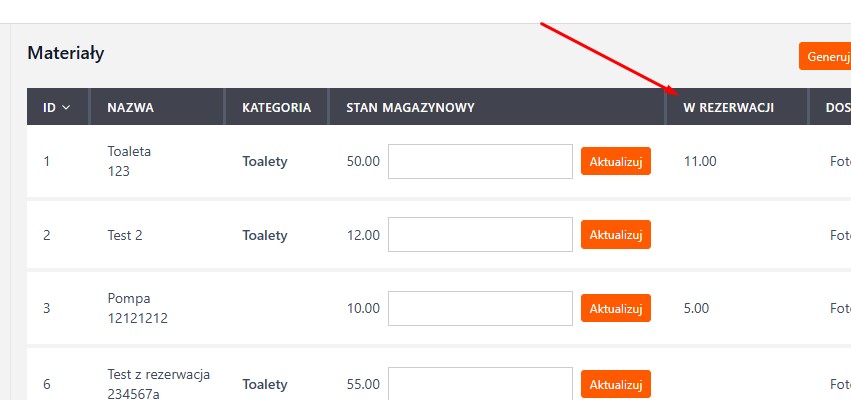
Task: Focus the stock input for Test z rezerwacja
Action: (480, 384)
